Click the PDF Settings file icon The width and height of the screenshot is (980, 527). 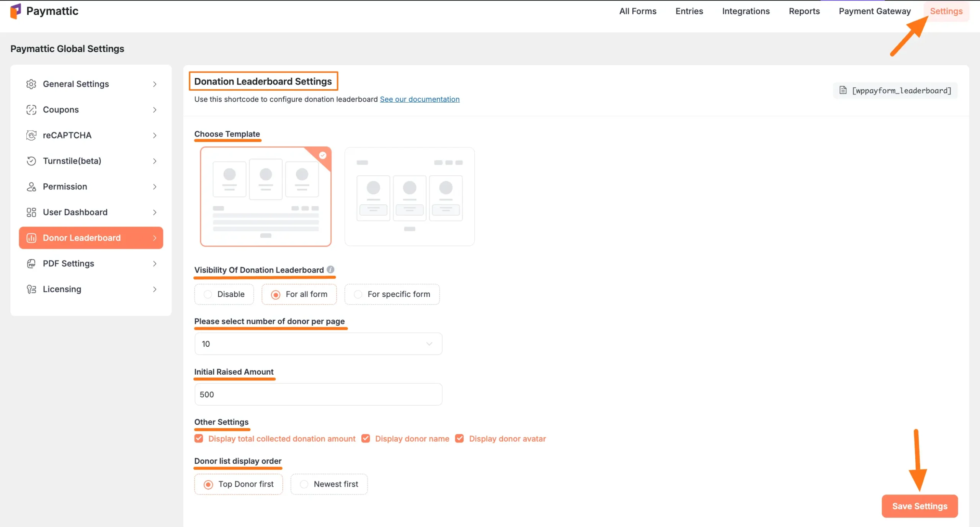[31, 264]
